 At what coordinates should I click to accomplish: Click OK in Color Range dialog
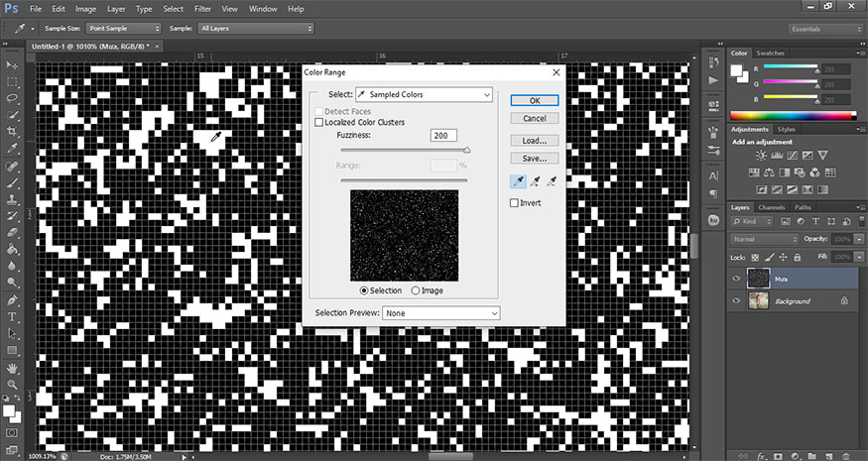(535, 101)
